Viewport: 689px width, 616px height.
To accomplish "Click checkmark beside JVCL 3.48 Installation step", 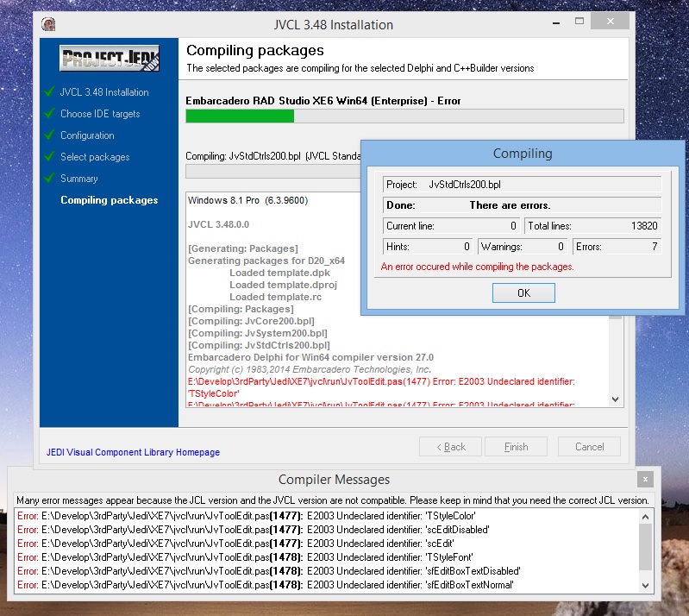I will tap(50, 91).
